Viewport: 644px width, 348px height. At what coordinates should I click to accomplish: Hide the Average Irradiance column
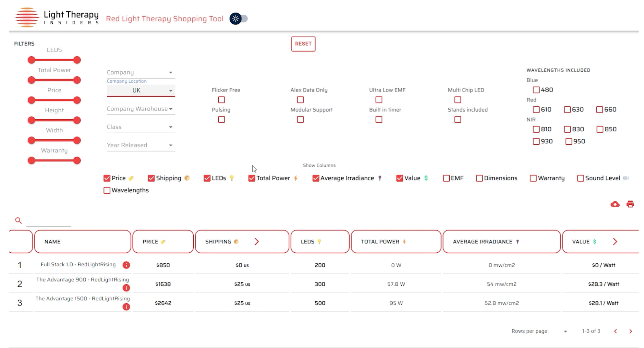click(x=316, y=178)
